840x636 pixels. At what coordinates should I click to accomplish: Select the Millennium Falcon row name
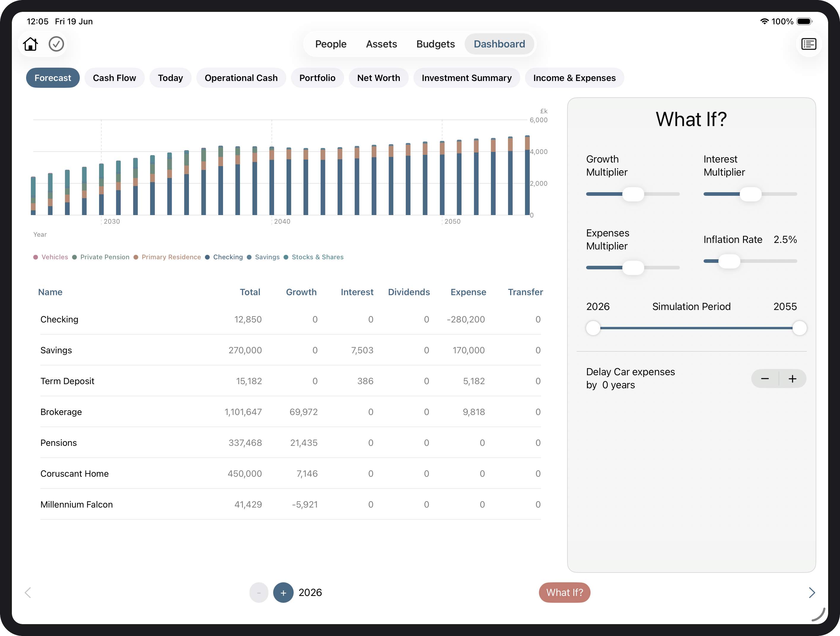coord(77,504)
